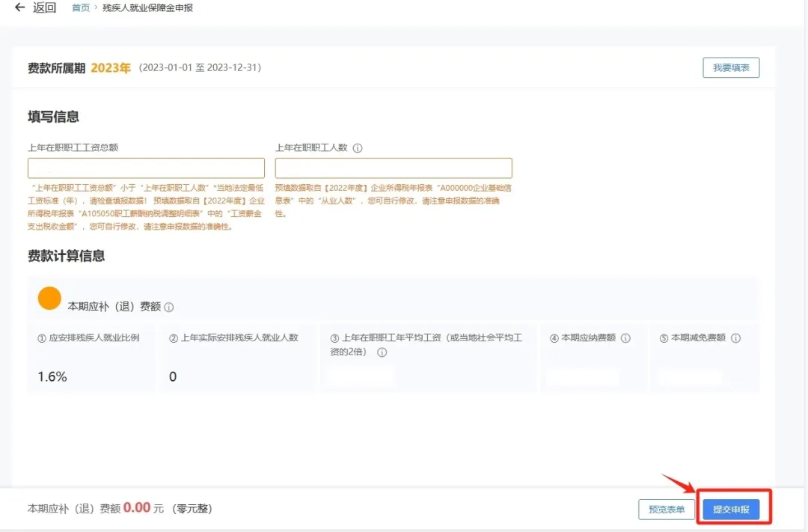The height and width of the screenshot is (532, 808).
Task: Click the breadcrumb separator arrow after 首页
Action: tap(94, 7)
